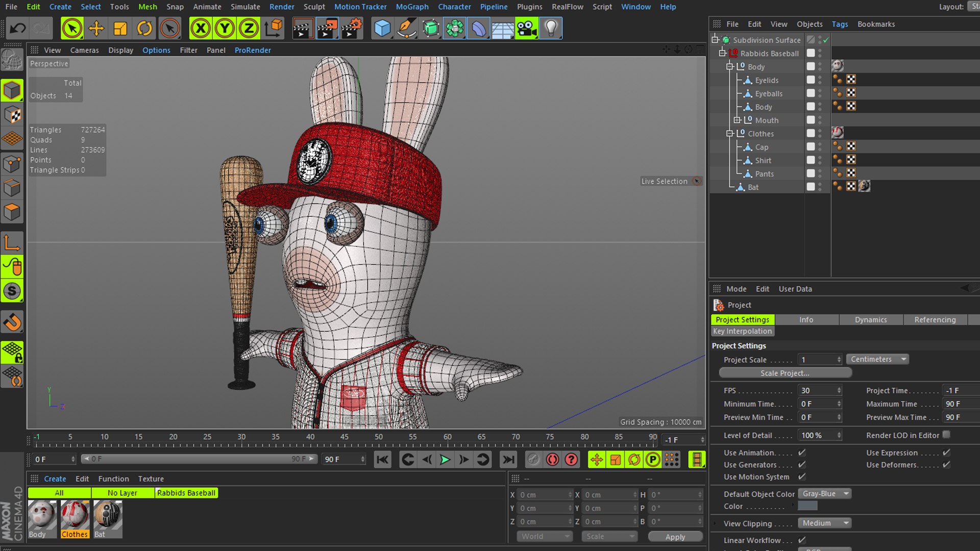
Task: Select the Rotate tool
Action: pos(144,28)
